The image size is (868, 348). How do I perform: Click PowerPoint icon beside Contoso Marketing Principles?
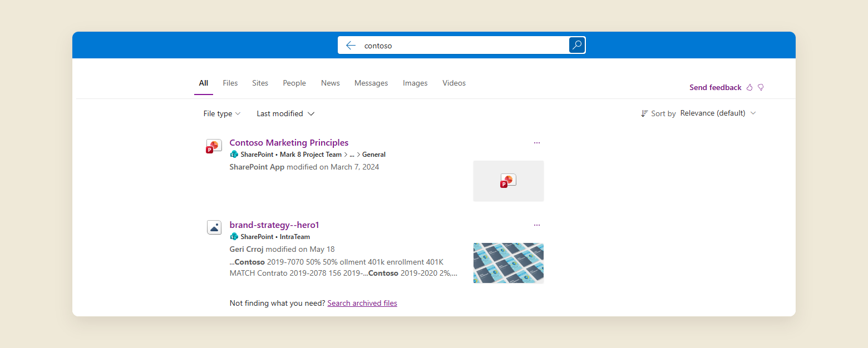(x=214, y=146)
